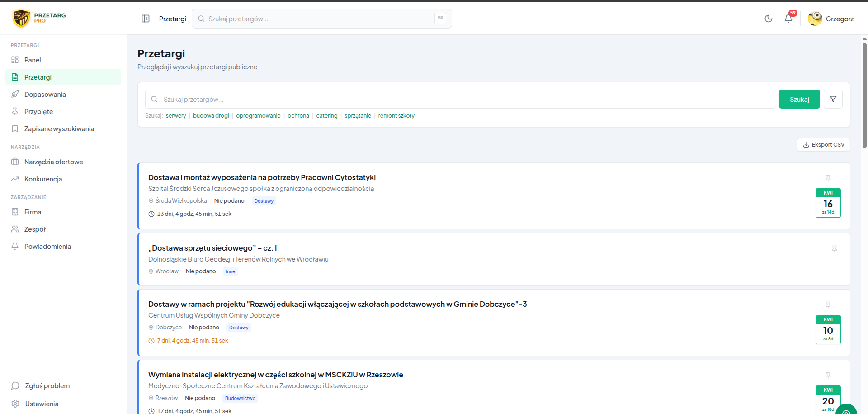
Task: Click the Panel dashboard icon in sidebar
Action: pyautogui.click(x=15, y=60)
